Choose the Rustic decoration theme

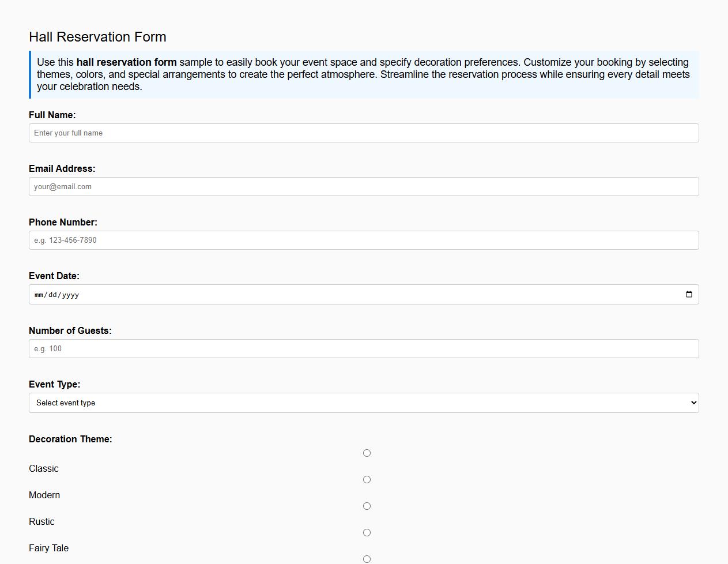[x=367, y=506]
